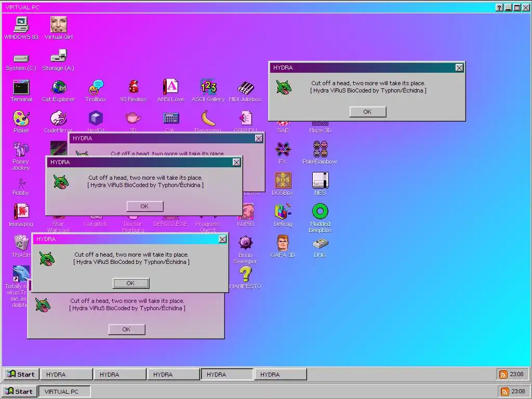This screenshot has width=532, height=399.
Task: Launch the GAFA 3D face icon
Action: point(283,243)
